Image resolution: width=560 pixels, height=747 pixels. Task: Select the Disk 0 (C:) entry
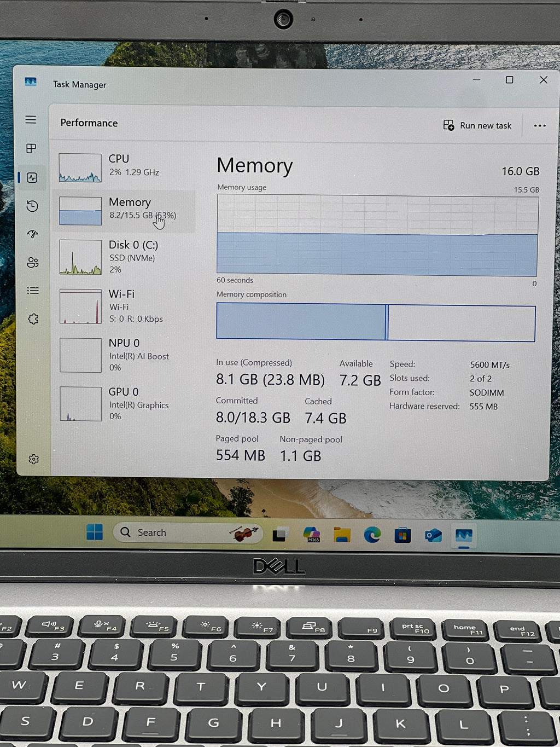125,257
